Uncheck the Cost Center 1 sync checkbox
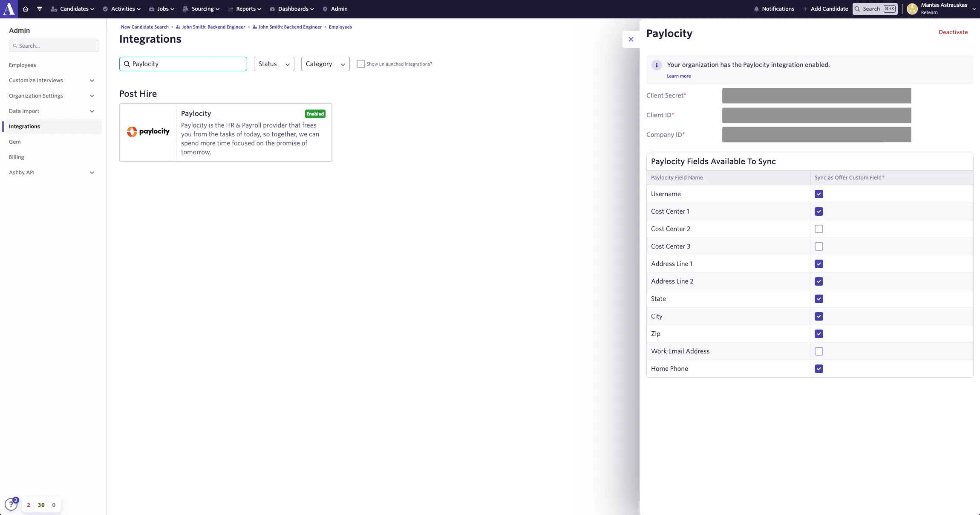 [819, 211]
